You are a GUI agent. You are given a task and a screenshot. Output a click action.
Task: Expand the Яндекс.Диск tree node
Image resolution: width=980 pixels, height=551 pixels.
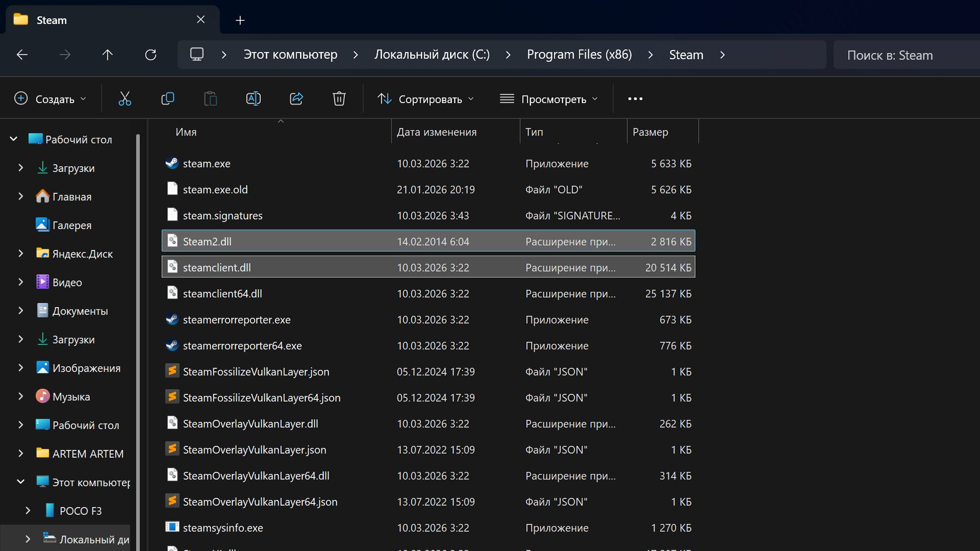coord(20,254)
